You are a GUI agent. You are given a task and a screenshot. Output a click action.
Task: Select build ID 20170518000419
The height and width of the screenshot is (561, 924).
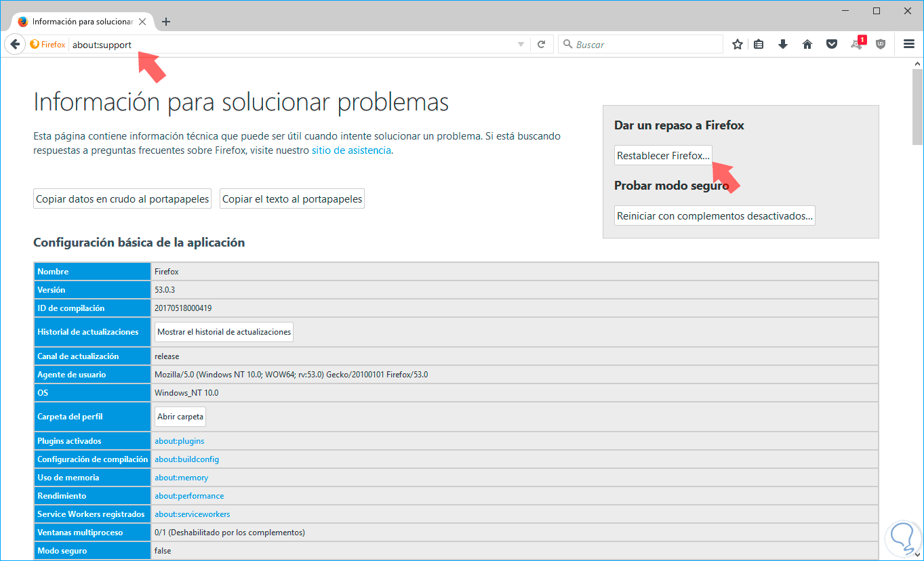pyautogui.click(x=183, y=308)
